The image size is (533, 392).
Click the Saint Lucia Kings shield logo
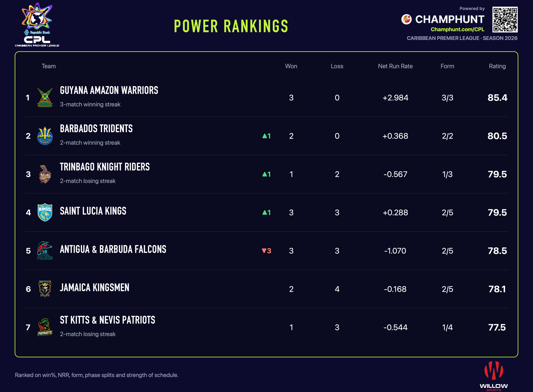(45, 212)
